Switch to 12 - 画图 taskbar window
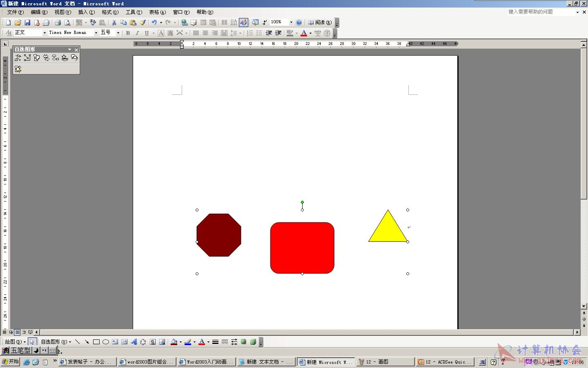 point(385,362)
